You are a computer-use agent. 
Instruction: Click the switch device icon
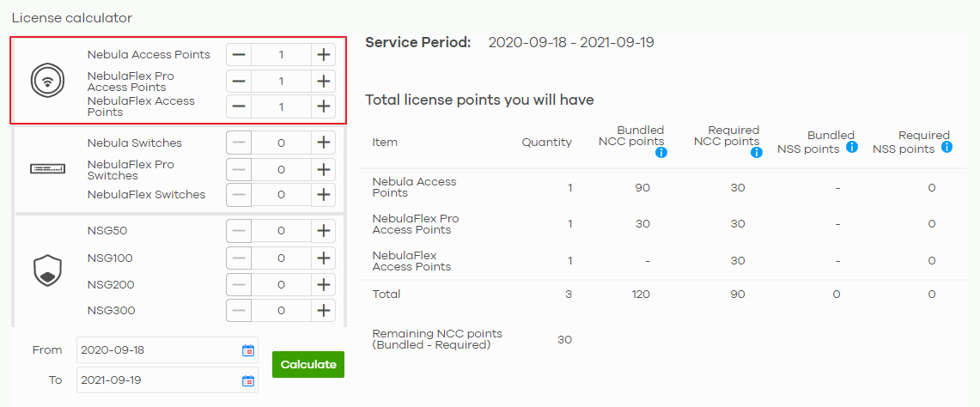[x=48, y=169]
